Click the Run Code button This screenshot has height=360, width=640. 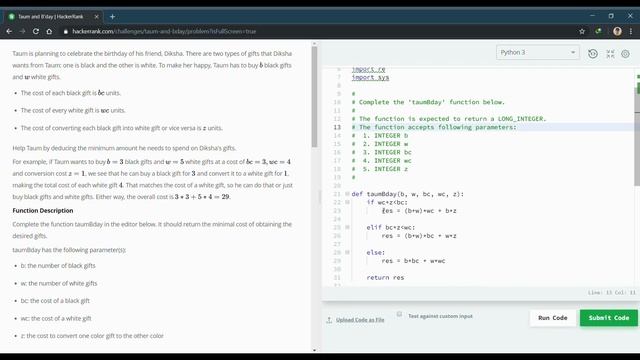coord(553,318)
